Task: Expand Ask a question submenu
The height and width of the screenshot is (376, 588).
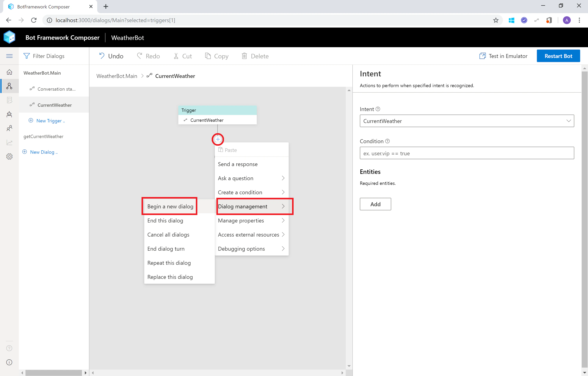Action: (252, 178)
